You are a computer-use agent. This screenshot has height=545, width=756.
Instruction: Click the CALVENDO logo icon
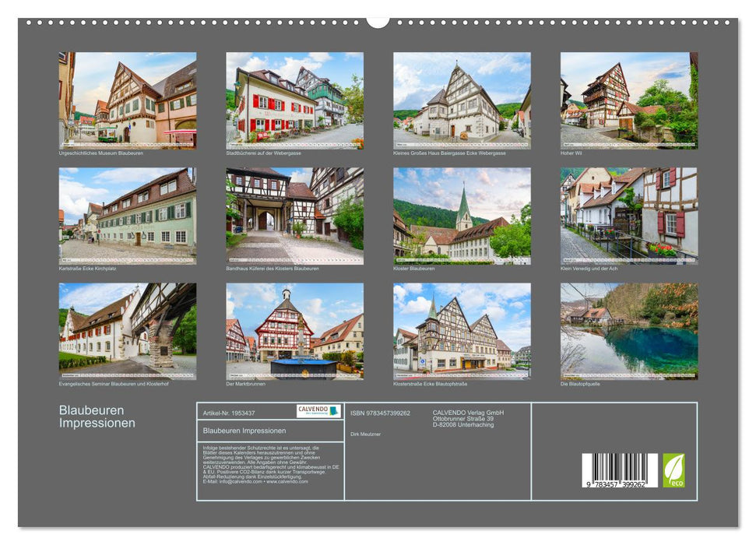(315, 410)
